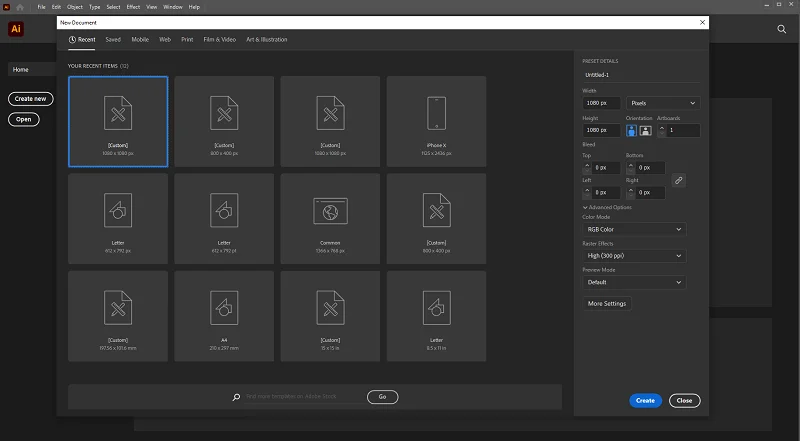Click Create new on the Home screen
This screenshot has height=441, width=800.
(31, 99)
